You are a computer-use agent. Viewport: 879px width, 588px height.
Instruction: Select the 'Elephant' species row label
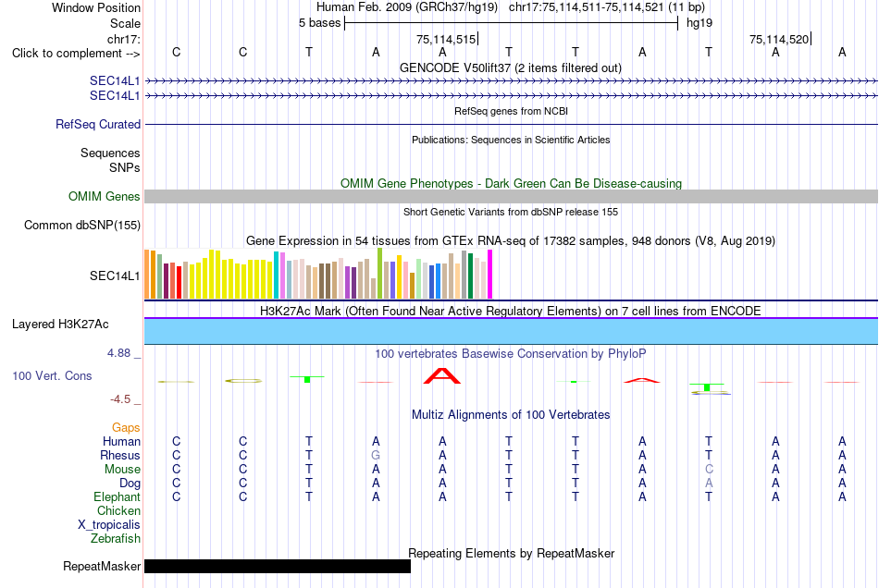pos(118,496)
